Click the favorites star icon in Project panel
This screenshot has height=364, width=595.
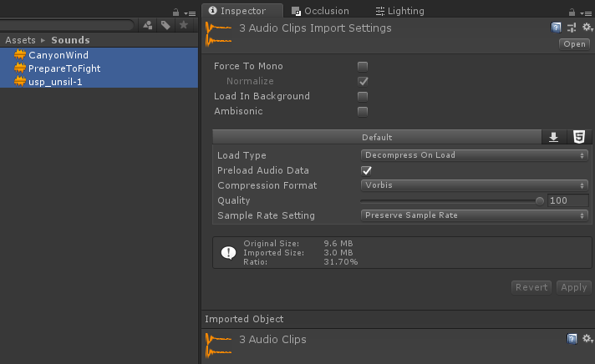184,25
